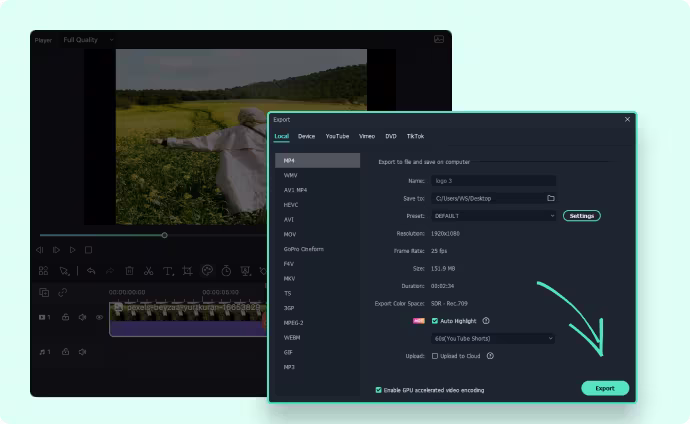This screenshot has height=424, width=690.
Task: Click the folder browse icon in Save to field
Action: coord(551,198)
